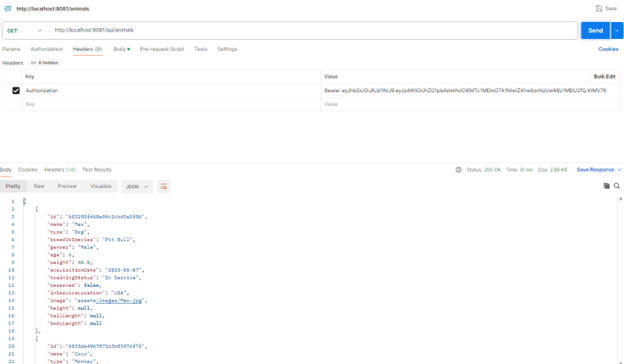Open the Settings tab

[x=227, y=49]
